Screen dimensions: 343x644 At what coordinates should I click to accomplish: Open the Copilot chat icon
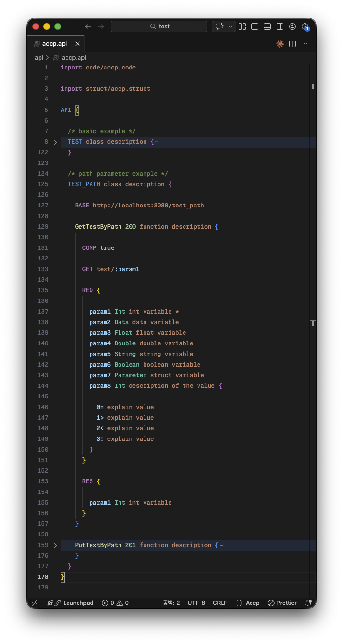(220, 27)
